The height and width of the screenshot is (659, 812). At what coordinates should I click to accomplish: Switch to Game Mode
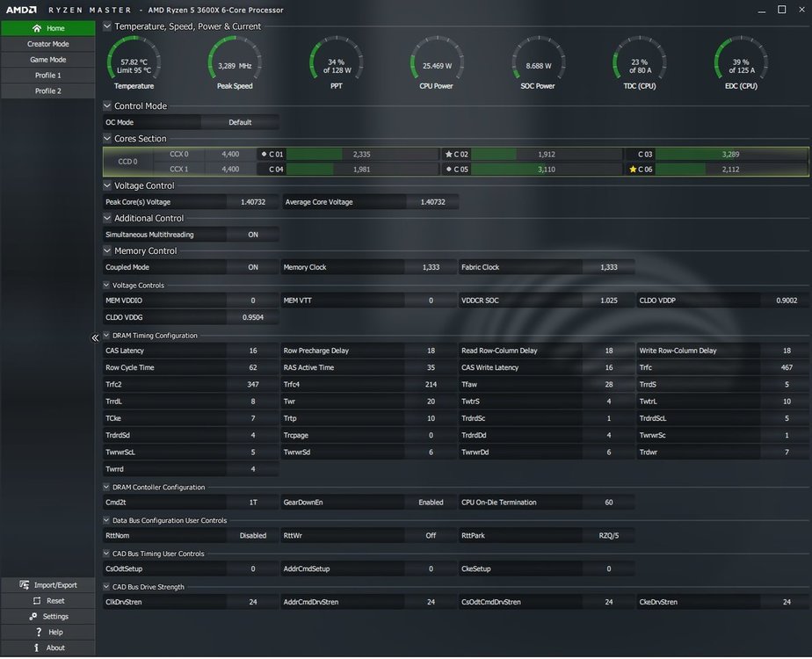48,60
